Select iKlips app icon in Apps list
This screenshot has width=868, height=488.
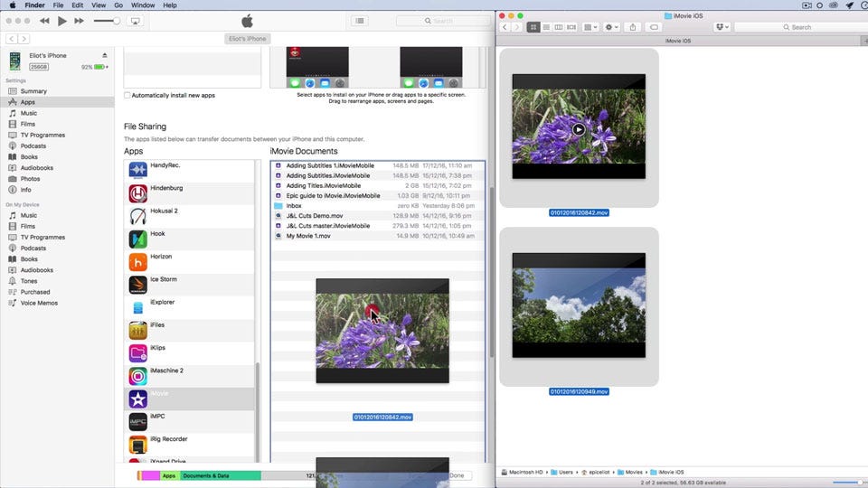pyautogui.click(x=137, y=353)
